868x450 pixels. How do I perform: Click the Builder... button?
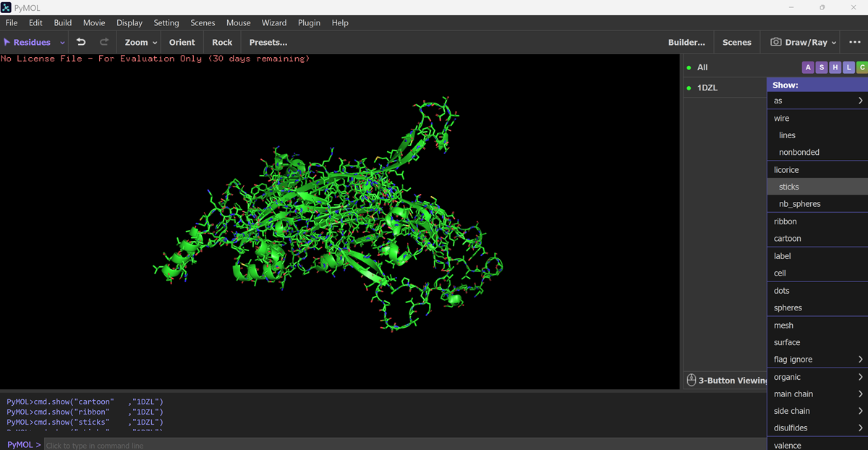(x=686, y=42)
